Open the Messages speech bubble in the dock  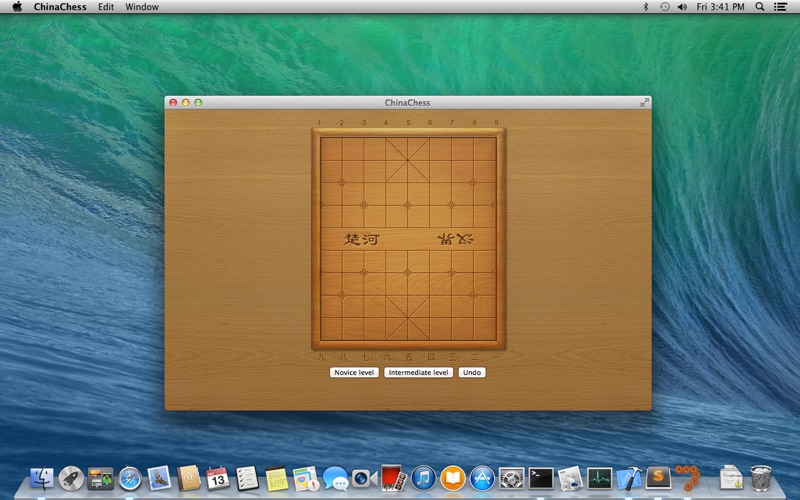pos(336,479)
